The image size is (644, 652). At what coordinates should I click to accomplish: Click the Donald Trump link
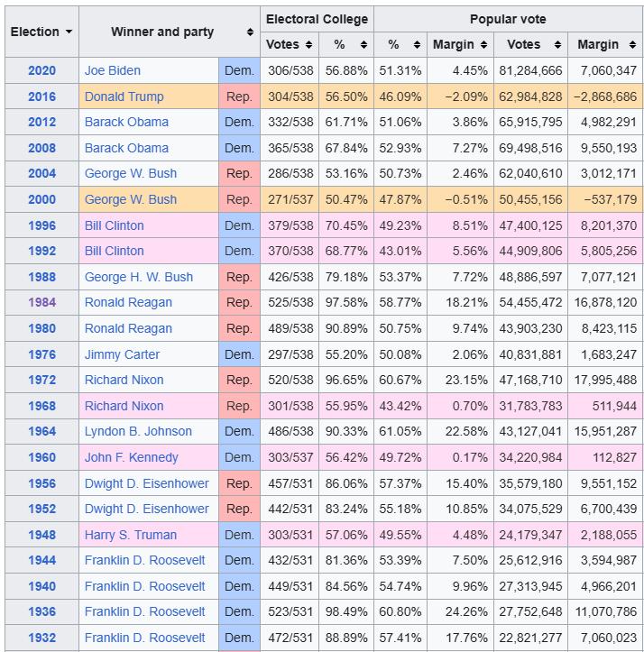point(123,96)
